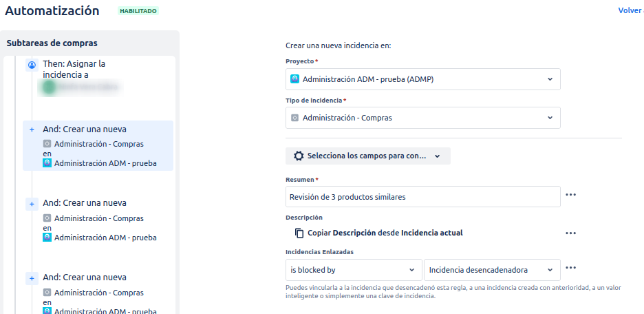Click the plus icon of the second 'Crear una nueva' step

[x=32, y=204]
